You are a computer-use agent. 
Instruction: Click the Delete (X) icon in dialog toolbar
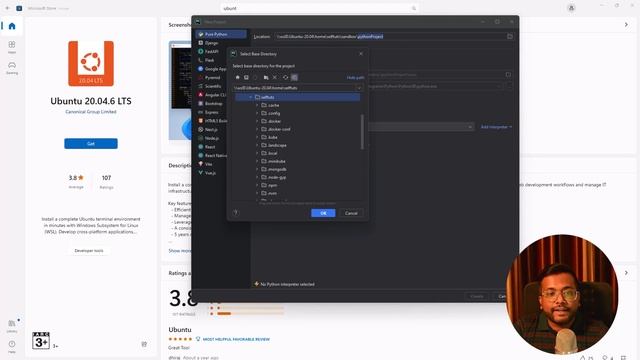(x=275, y=77)
